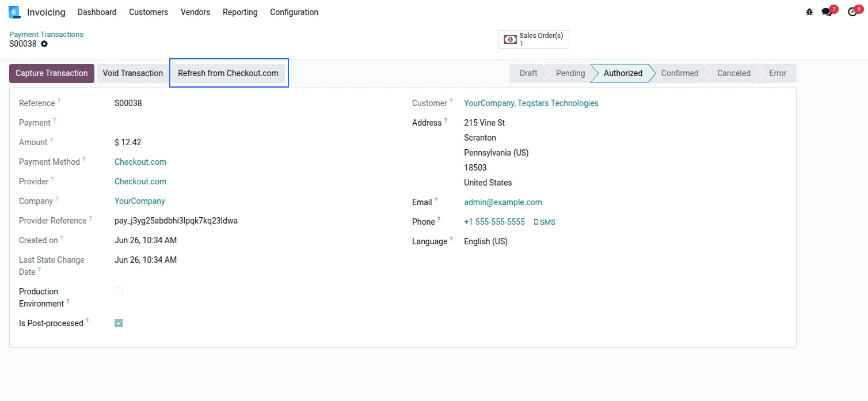Open customer YourCompany, Teqstars Technologies link
The width and height of the screenshot is (868, 401).
(531, 103)
